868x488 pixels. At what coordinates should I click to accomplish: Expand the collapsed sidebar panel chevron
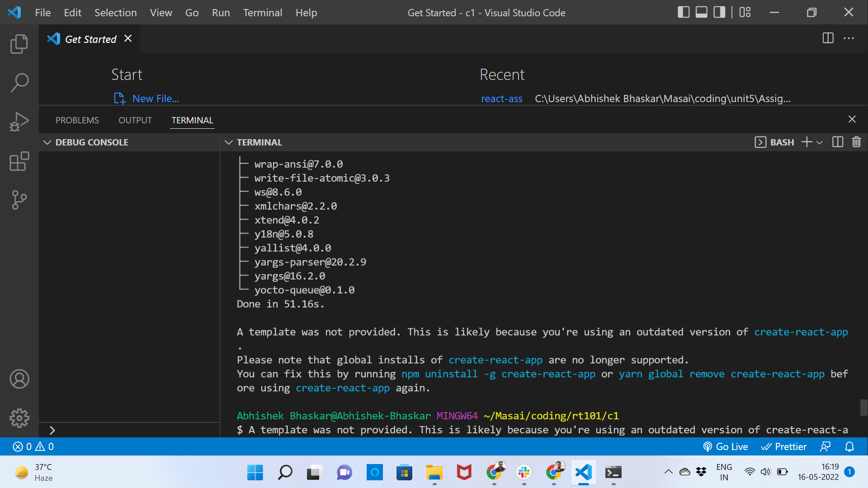tap(52, 430)
